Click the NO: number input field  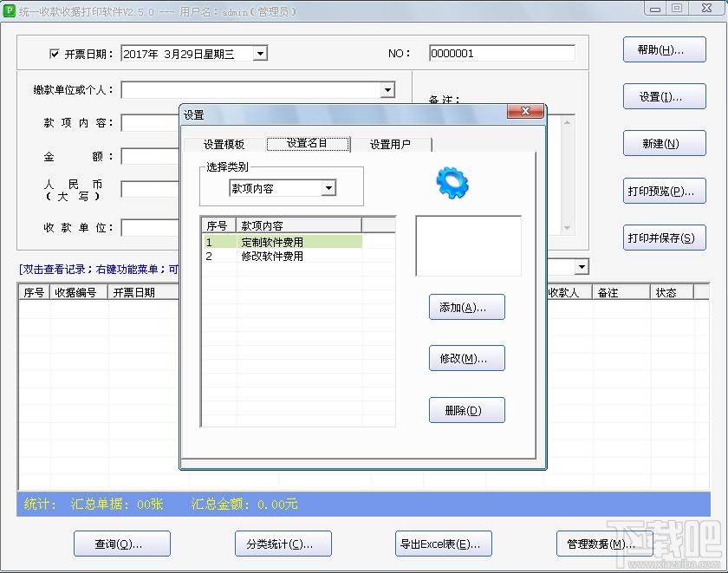502,54
